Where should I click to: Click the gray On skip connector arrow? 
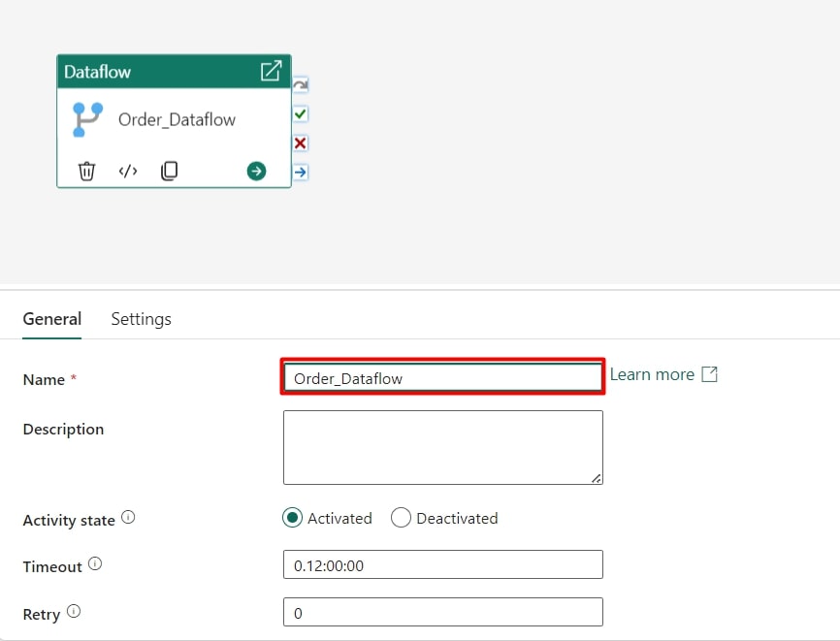pos(301,85)
